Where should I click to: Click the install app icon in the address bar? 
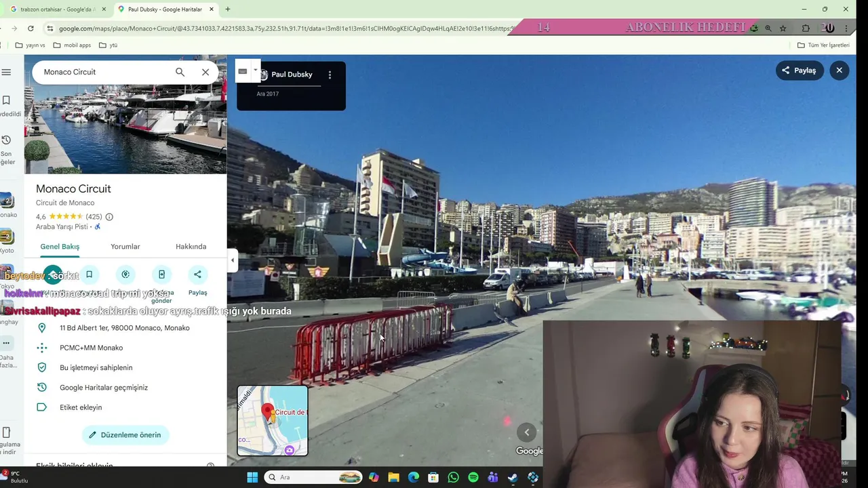click(753, 28)
